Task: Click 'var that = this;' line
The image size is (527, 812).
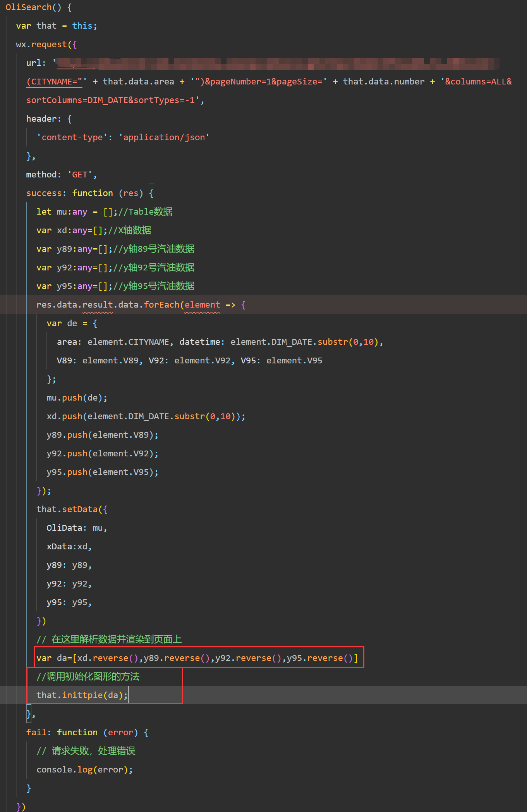Action: coord(57,26)
